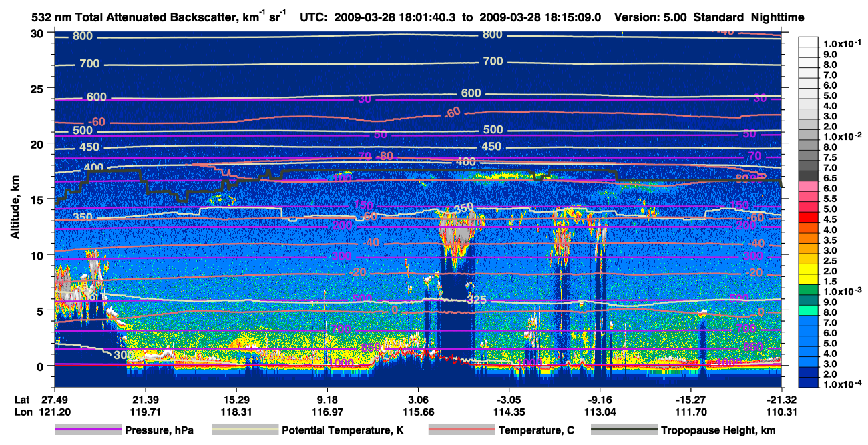Click the colorbar label 2.5
The width and height of the screenshot is (868, 445).
point(830,260)
